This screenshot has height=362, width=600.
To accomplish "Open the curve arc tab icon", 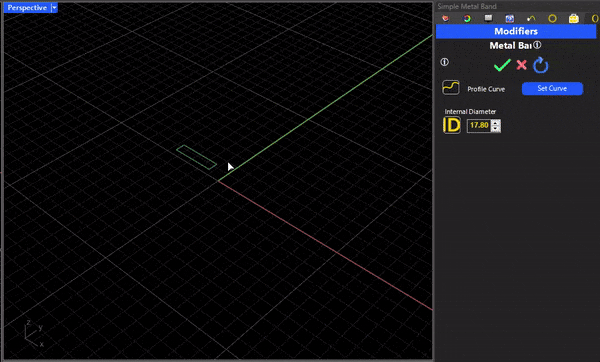I will point(531,18).
